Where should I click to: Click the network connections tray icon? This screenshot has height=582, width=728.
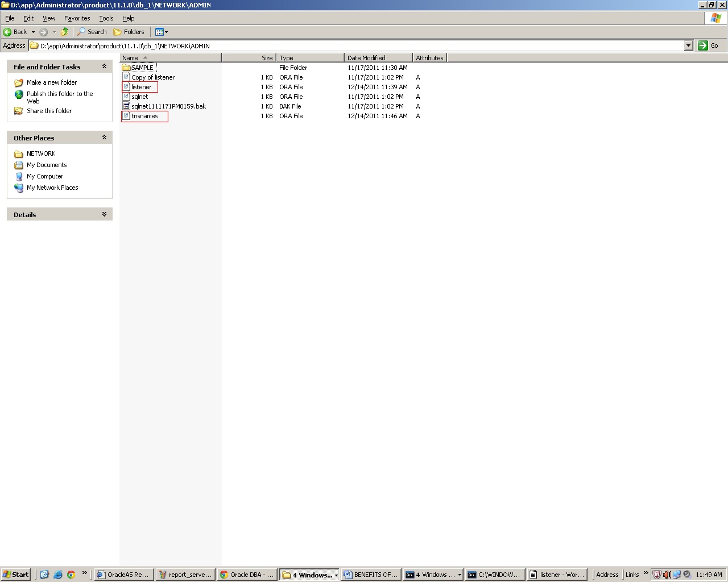677,575
